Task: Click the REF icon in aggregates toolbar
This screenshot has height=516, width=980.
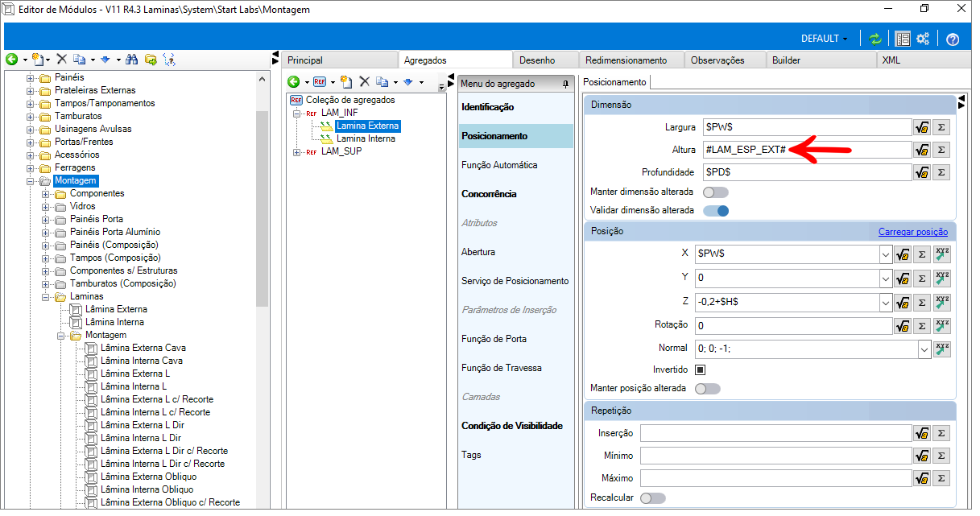Action: (320, 81)
